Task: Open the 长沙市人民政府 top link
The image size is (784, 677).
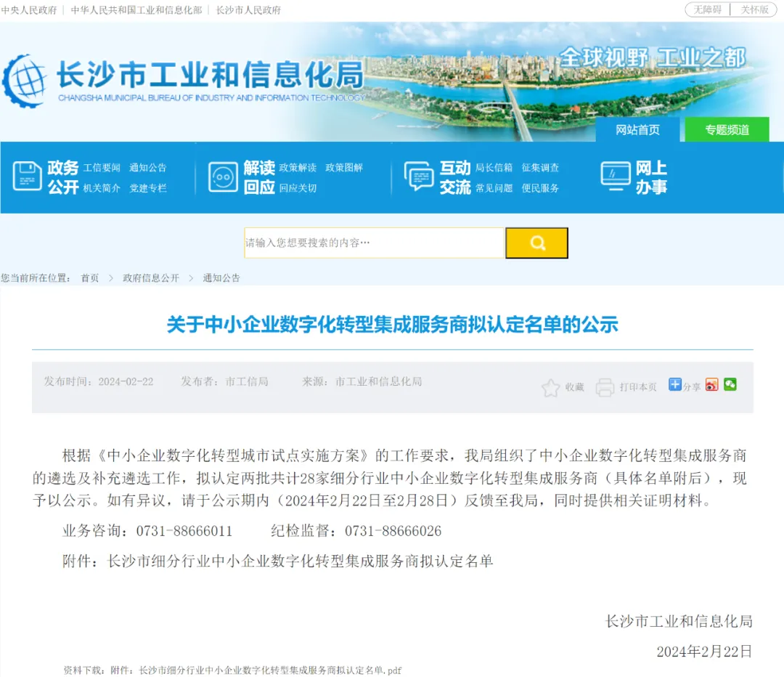Action: point(248,10)
